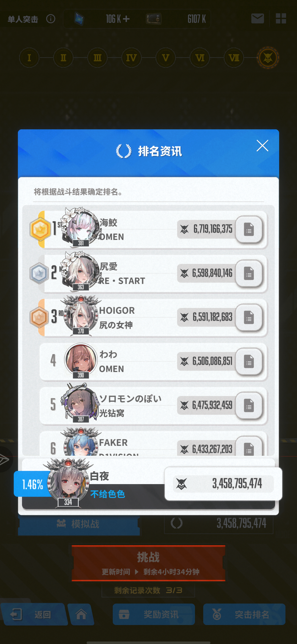Select stage IV in difficulty track

coord(131,58)
